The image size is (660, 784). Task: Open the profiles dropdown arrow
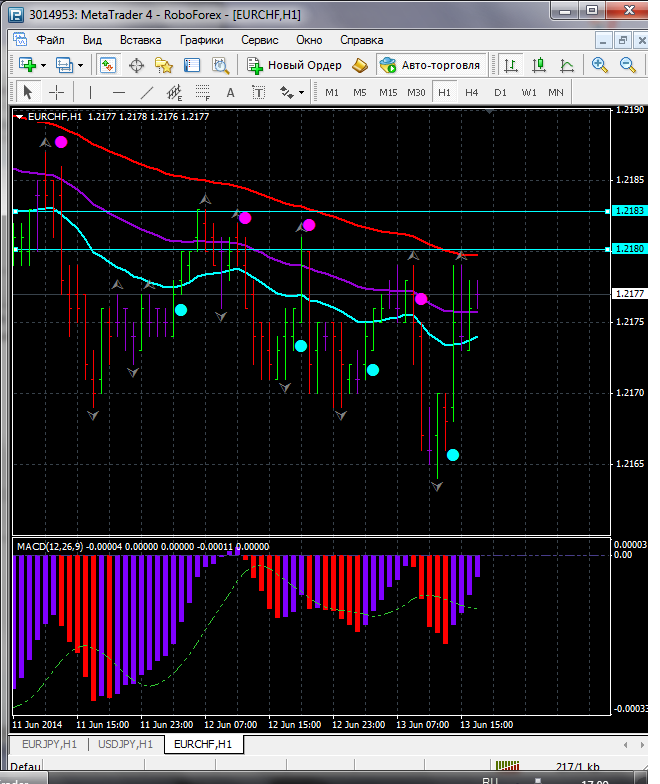81,65
